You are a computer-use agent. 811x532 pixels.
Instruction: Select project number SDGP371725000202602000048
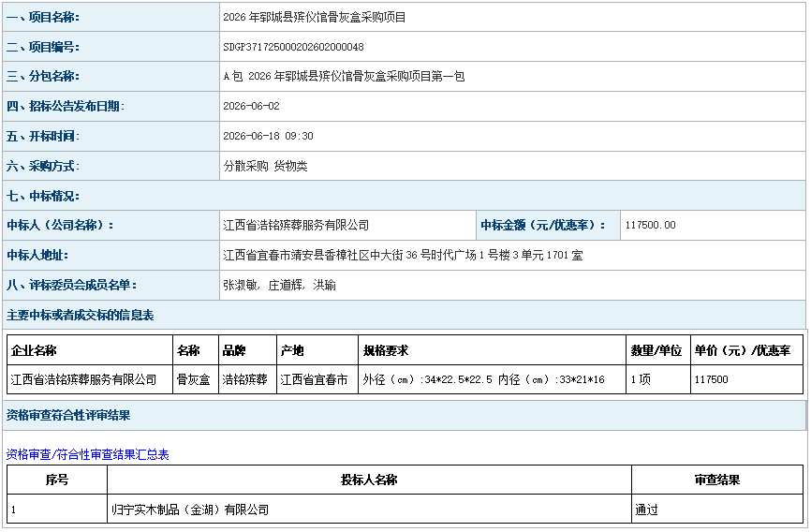pyautogui.click(x=293, y=47)
